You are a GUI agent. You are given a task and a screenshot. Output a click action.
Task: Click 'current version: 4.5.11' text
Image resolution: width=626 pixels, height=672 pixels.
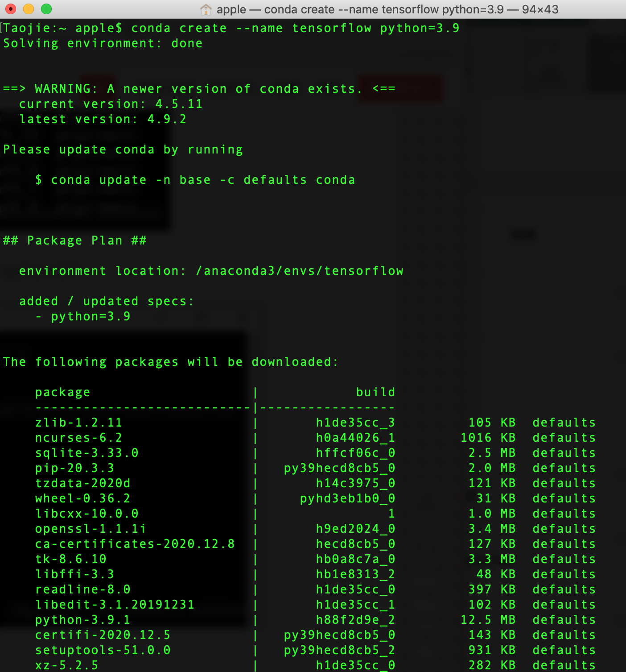pos(111,104)
